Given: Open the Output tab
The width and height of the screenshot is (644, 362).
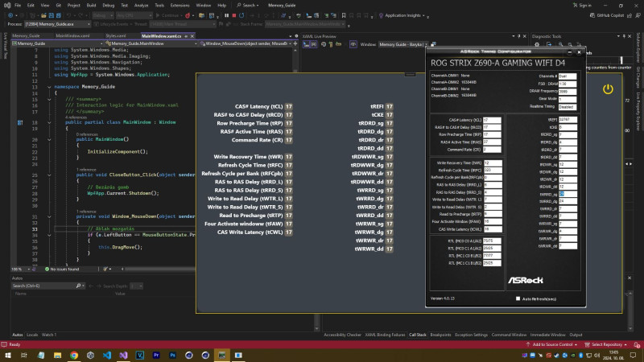Looking at the screenshot, I should pyautogui.click(x=576, y=335).
